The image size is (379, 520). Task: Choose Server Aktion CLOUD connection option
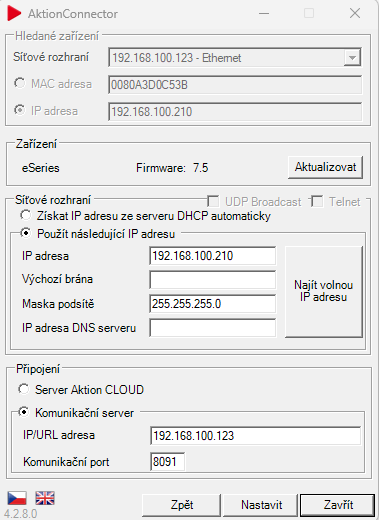coord(24,389)
